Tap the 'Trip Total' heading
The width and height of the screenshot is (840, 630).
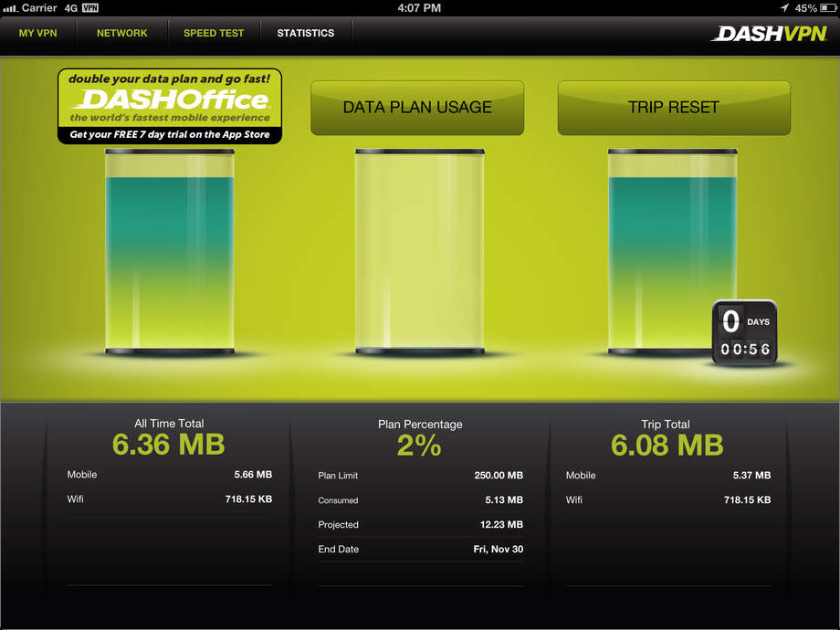pyautogui.click(x=666, y=425)
